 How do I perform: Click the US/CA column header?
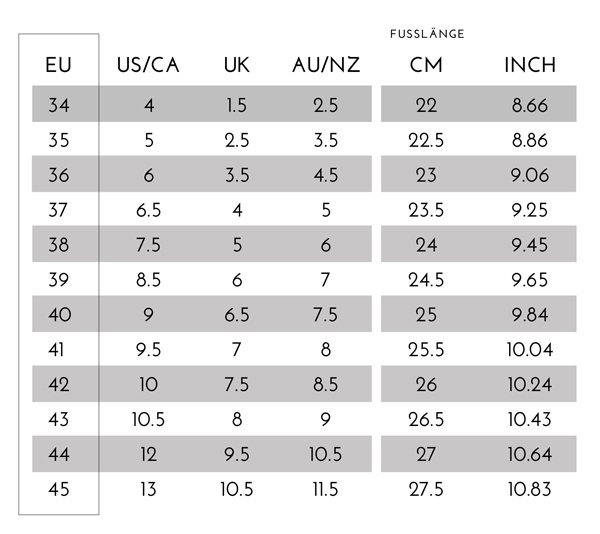(x=148, y=66)
